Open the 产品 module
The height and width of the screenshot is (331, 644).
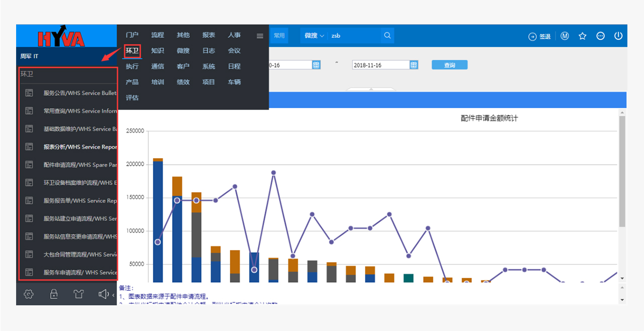[132, 82]
